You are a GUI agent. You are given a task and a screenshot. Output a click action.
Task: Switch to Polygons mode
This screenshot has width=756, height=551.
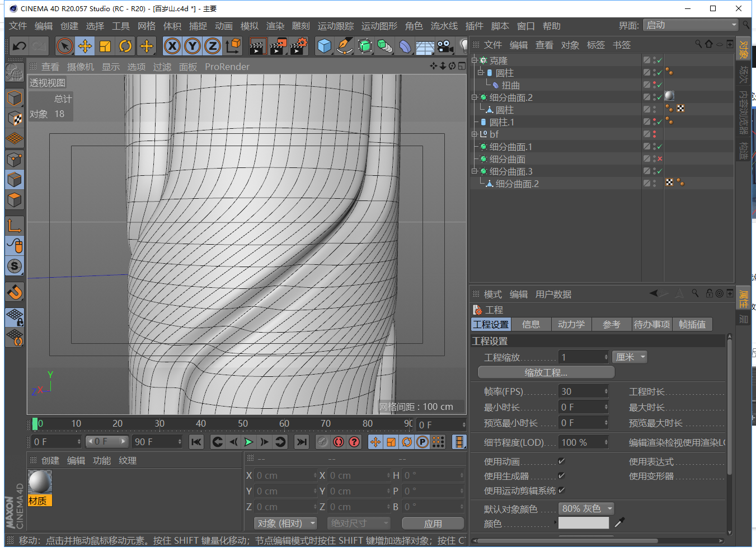tap(15, 200)
